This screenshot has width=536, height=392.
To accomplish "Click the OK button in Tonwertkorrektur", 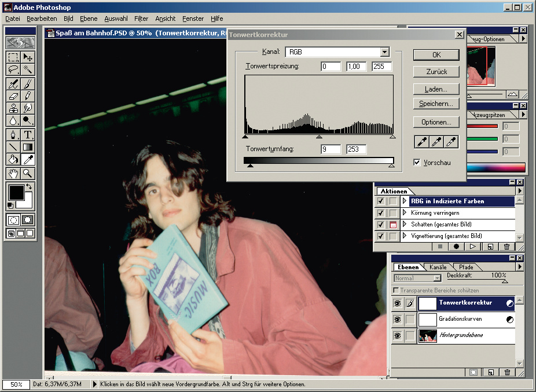I will click(436, 54).
